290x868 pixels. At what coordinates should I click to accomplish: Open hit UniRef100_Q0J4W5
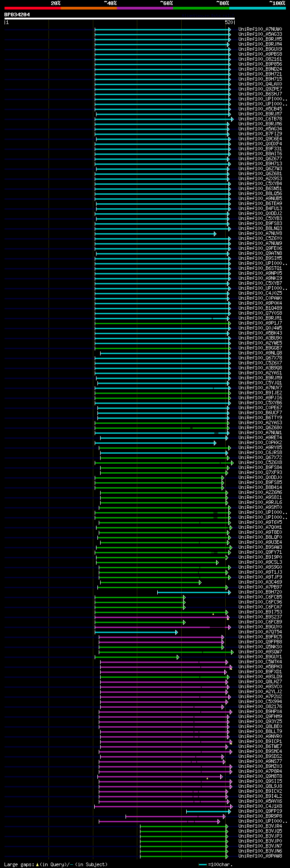(x=260, y=328)
